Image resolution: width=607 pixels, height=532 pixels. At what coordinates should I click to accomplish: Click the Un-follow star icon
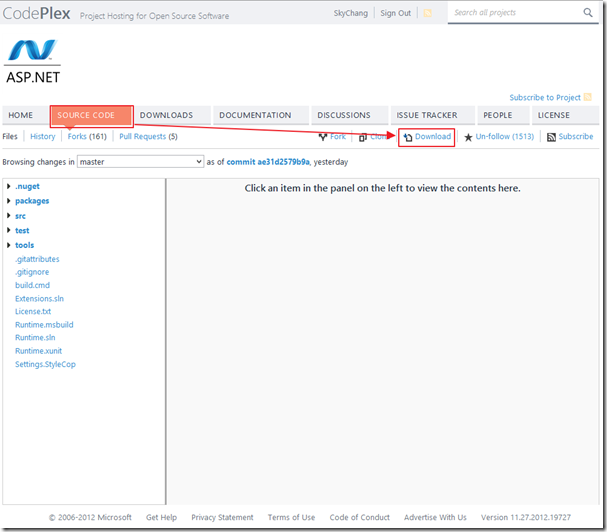(x=468, y=137)
